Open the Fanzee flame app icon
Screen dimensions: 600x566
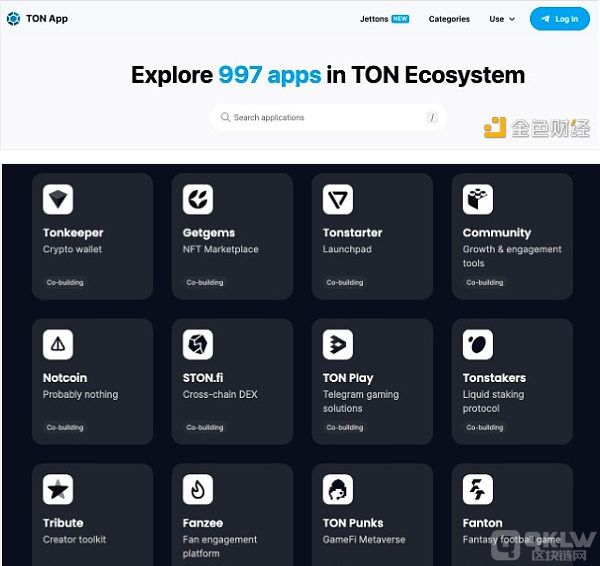tap(198, 489)
